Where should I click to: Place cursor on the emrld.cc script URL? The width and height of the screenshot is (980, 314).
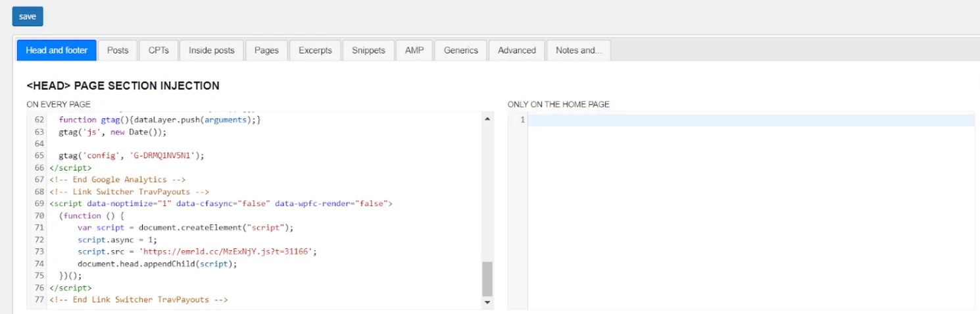[x=230, y=251]
